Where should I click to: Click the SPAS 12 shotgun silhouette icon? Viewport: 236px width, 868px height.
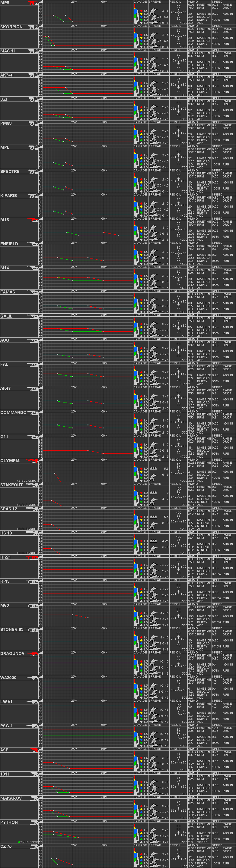[x=32, y=509]
